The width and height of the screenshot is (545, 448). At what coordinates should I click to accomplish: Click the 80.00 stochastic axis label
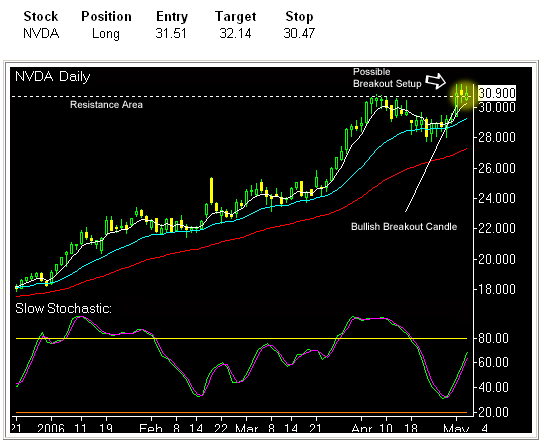(x=493, y=338)
